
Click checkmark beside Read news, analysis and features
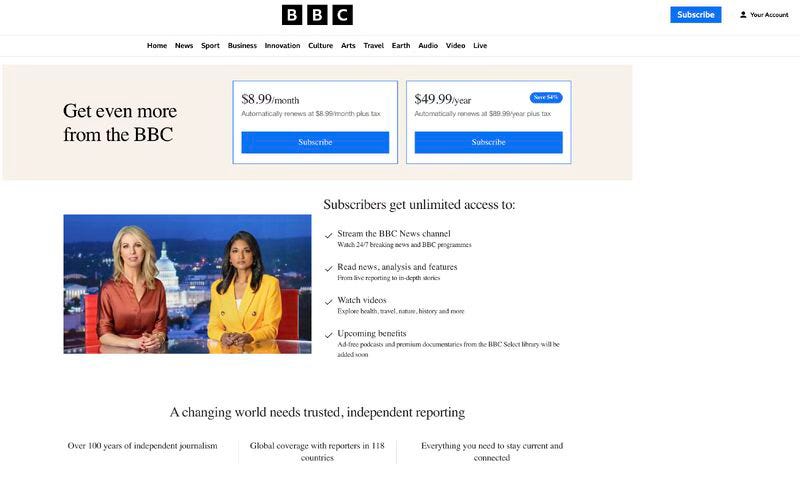coord(329,268)
